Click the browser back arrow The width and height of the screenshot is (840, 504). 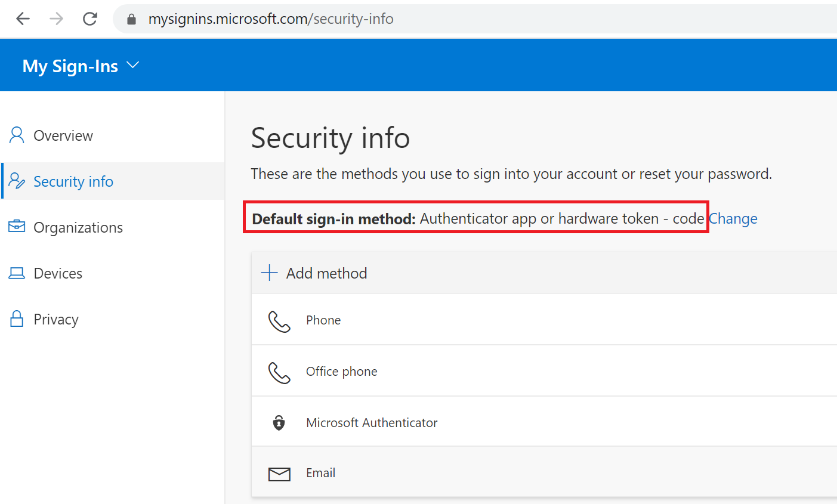(x=23, y=19)
